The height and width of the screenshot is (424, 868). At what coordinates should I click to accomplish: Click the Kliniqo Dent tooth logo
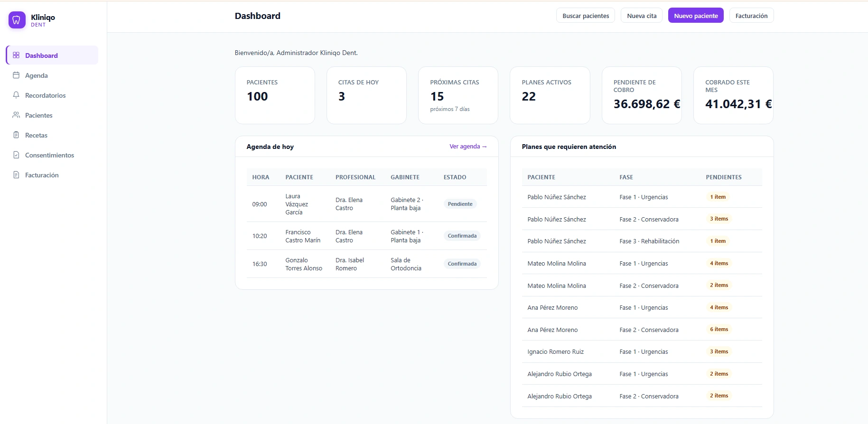(17, 20)
